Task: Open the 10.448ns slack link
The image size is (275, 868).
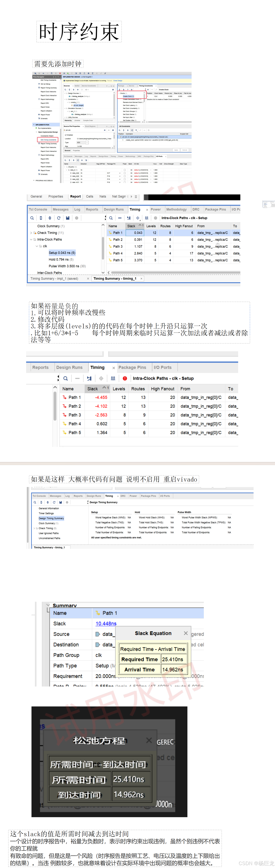Action: pos(106,624)
